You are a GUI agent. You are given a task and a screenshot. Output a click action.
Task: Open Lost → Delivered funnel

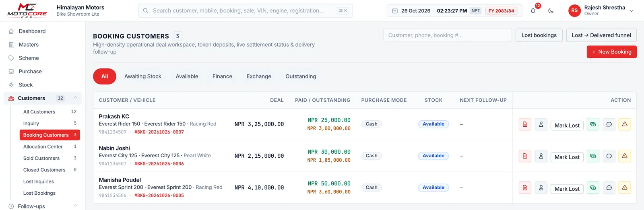(601, 35)
